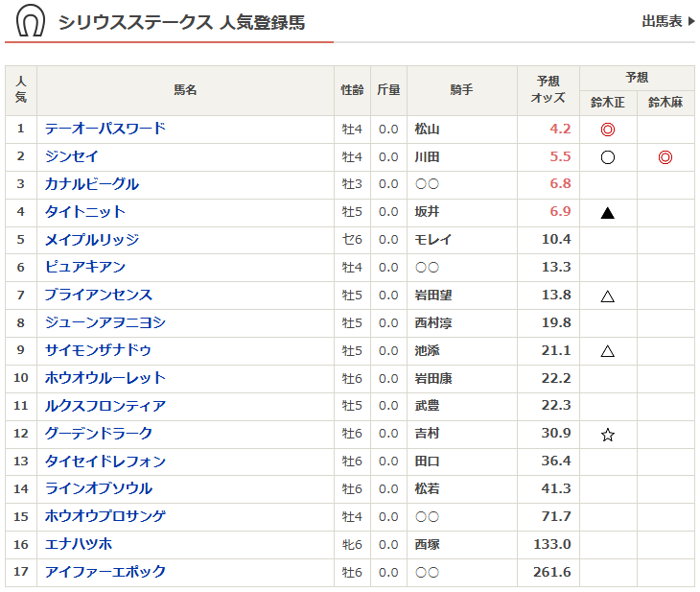This screenshot has height=592, width=700.
Task: Click the 鈴木正 predictor column header
Action: point(607,102)
